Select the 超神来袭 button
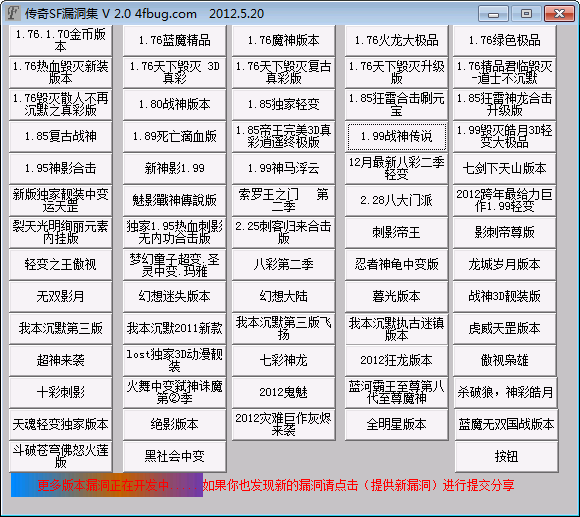This screenshot has height=517, width=580. click(61, 361)
